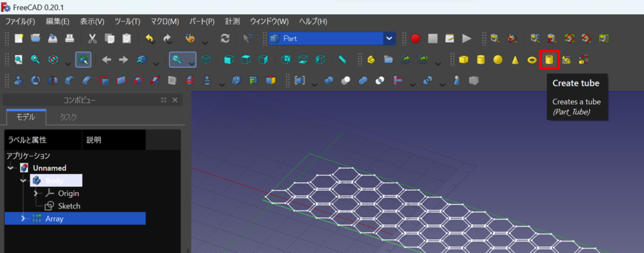Create a Sphere primitive

click(x=498, y=60)
